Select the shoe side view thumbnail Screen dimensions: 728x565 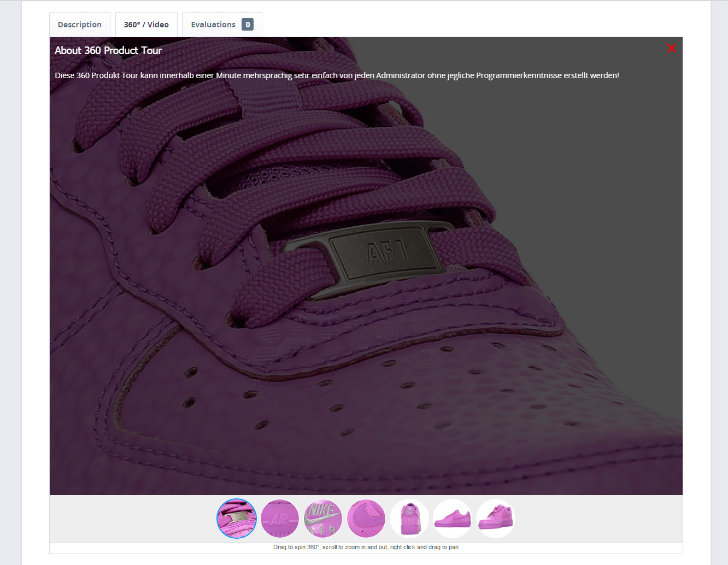[x=453, y=519]
